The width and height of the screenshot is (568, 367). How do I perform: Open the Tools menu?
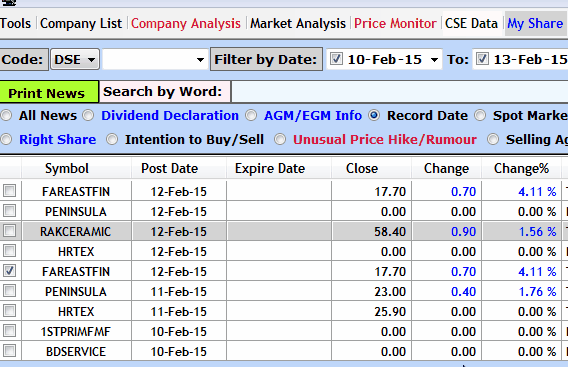(15, 24)
